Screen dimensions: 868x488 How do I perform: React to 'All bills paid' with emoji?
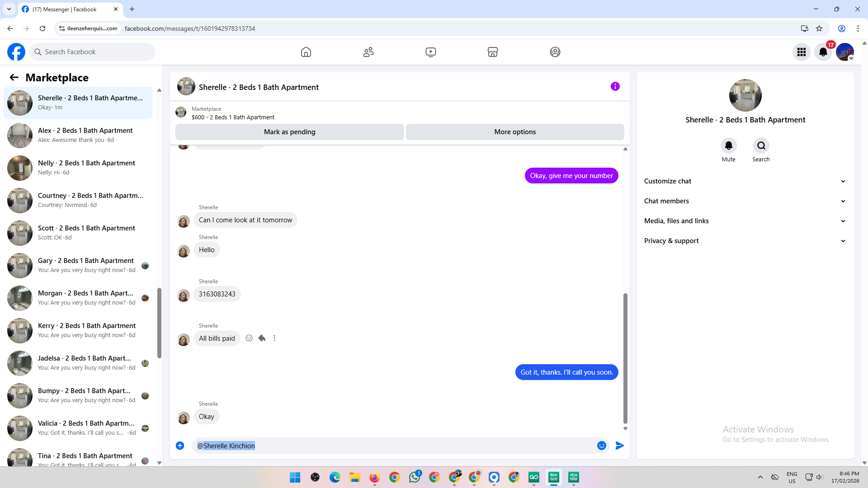click(x=249, y=338)
